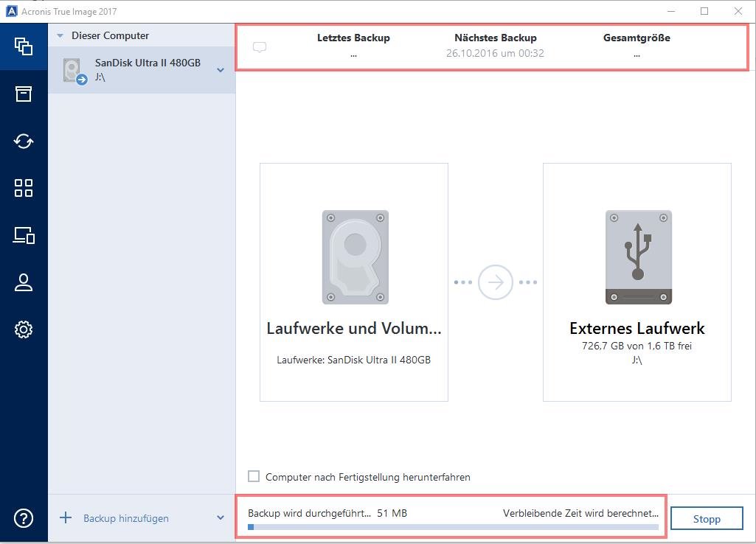Enable Computer nach Fertigstellung herunterfahren checkbox
This screenshot has height=544, width=756.
[254, 476]
